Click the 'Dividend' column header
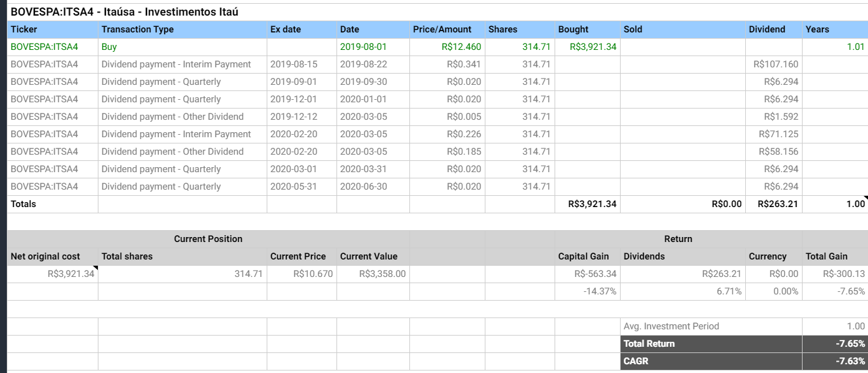Image resolution: width=868 pixels, height=373 pixels. [774, 29]
